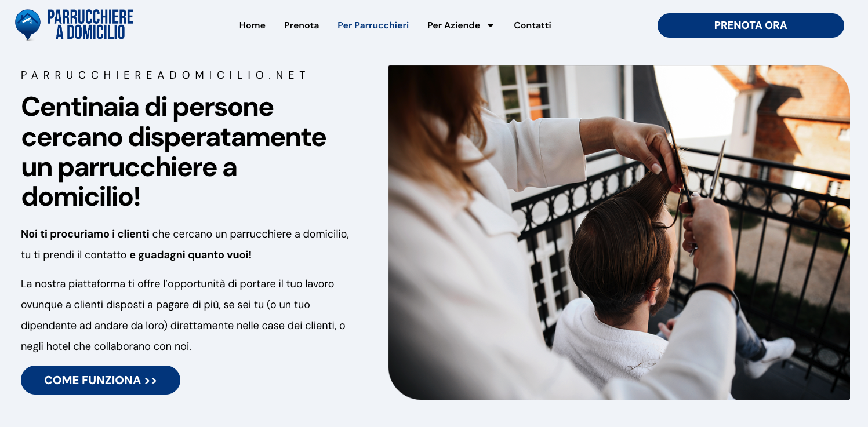The height and width of the screenshot is (427, 868).
Task: Click the bold Noi ti procuriamo i clienti text
Action: (x=85, y=234)
